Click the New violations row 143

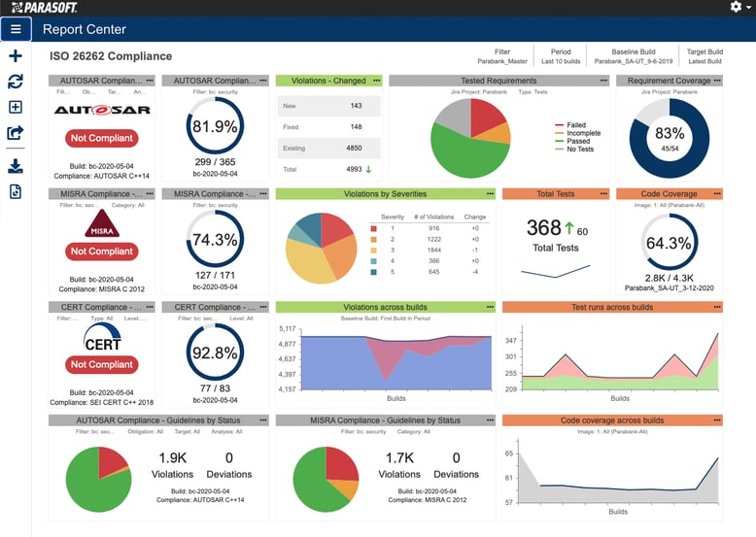[x=328, y=106]
